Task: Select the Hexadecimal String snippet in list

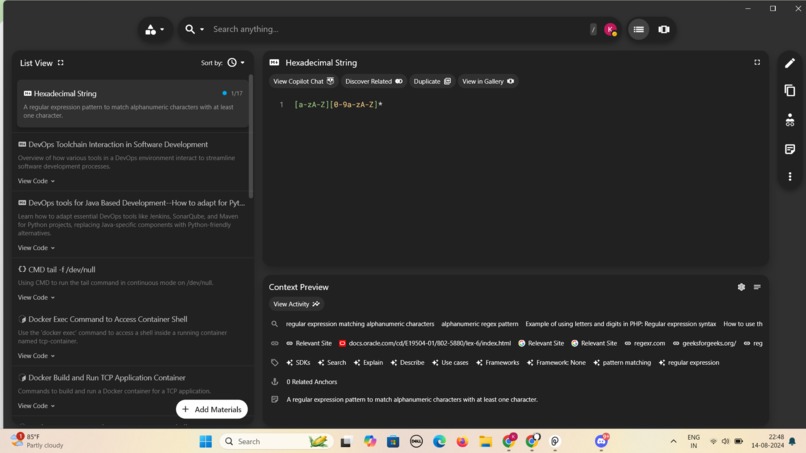Action: pyautogui.click(x=133, y=103)
